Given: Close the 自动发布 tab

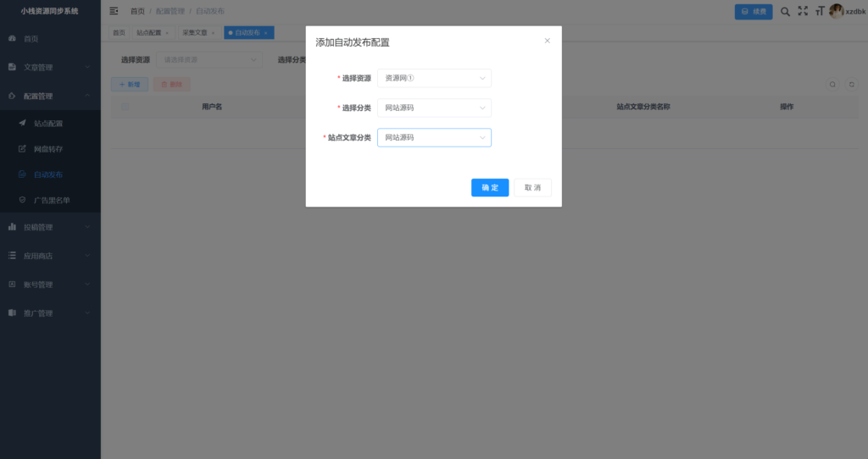Looking at the screenshot, I should click(265, 33).
